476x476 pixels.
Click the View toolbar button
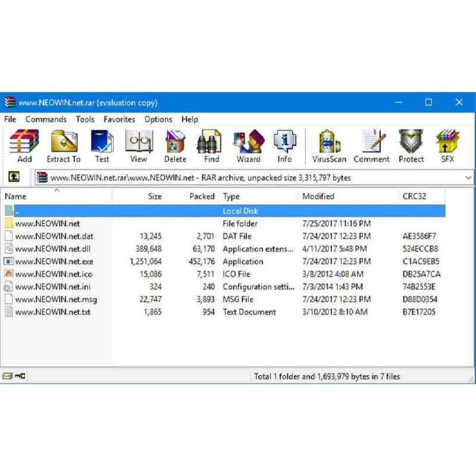click(139, 143)
